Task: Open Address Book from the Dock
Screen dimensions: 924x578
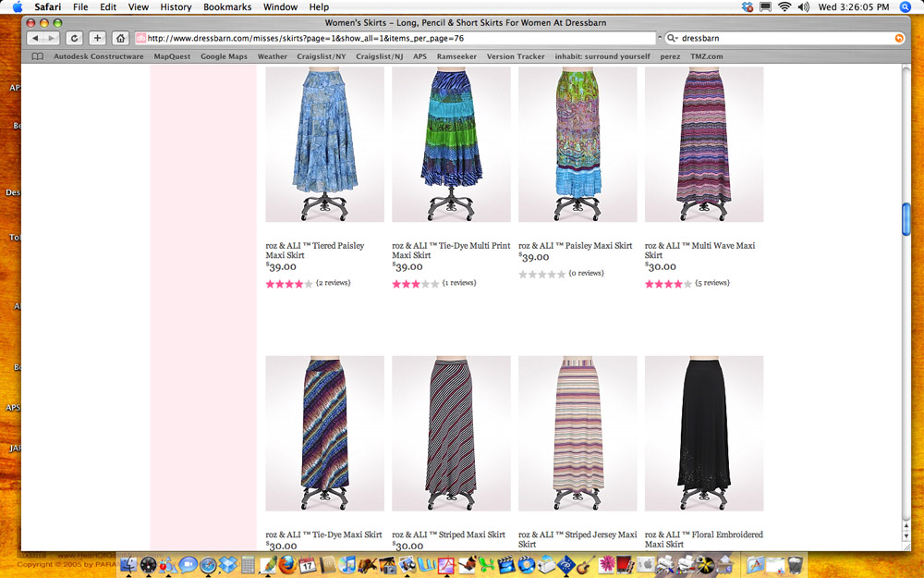Action: (x=327, y=564)
